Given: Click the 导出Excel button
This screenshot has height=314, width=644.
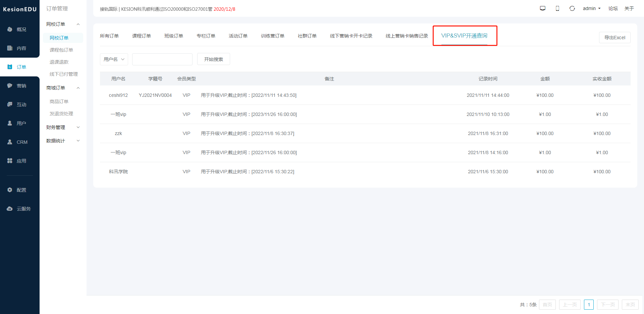Looking at the screenshot, I should point(615,38).
